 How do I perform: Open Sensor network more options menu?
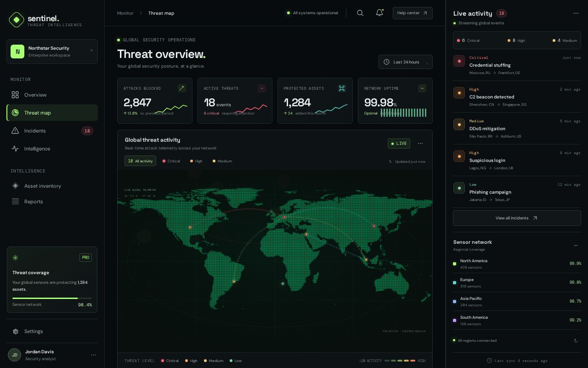(x=576, y=246)
